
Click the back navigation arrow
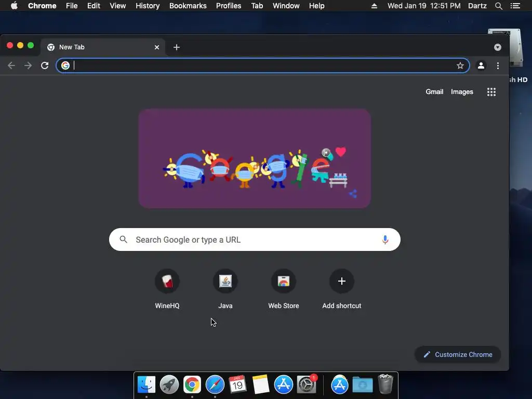(11, 65)
